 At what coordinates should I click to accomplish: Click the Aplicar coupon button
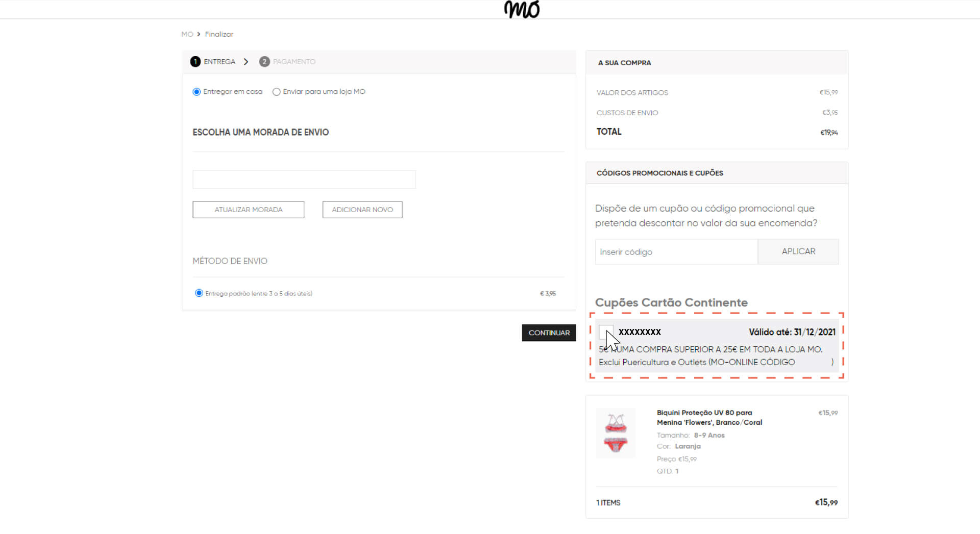(x=798, y=252)
